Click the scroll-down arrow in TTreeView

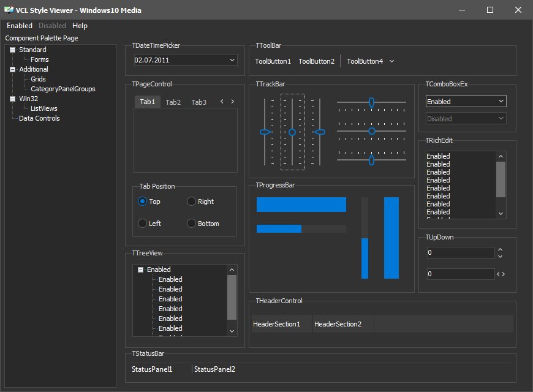point(232,331)
